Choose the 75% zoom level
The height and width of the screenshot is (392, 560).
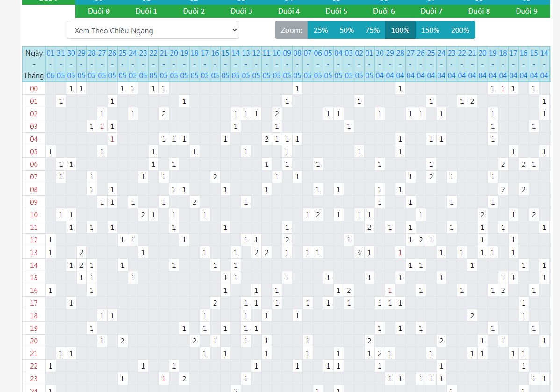(372, 30)
